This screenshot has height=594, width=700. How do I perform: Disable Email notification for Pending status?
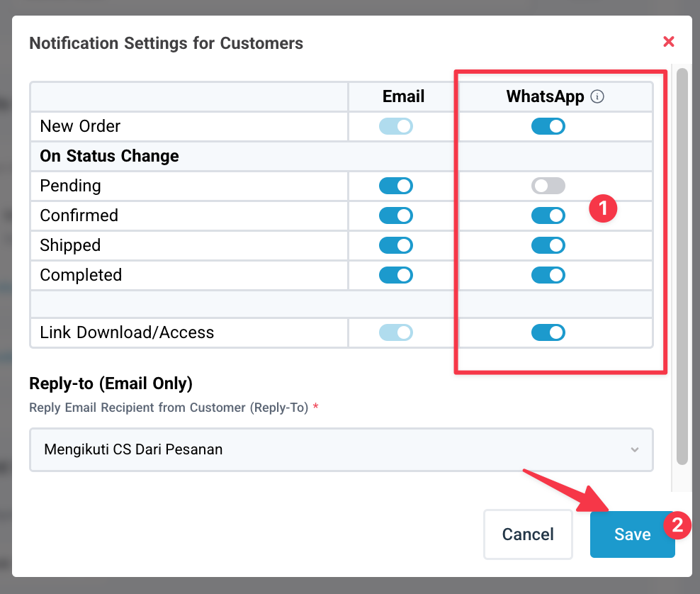pyautogui.click(x=396, y=186)
